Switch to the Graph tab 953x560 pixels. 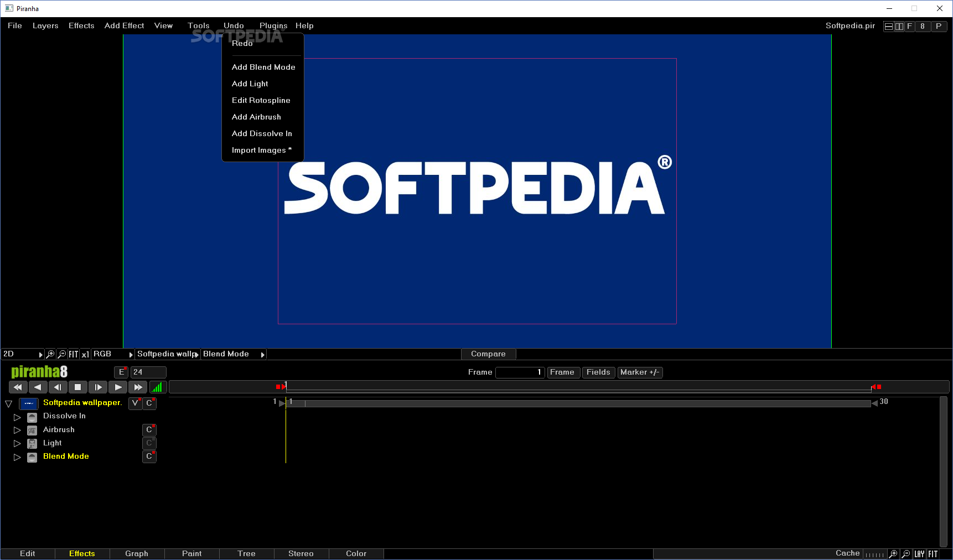point(137,554)
